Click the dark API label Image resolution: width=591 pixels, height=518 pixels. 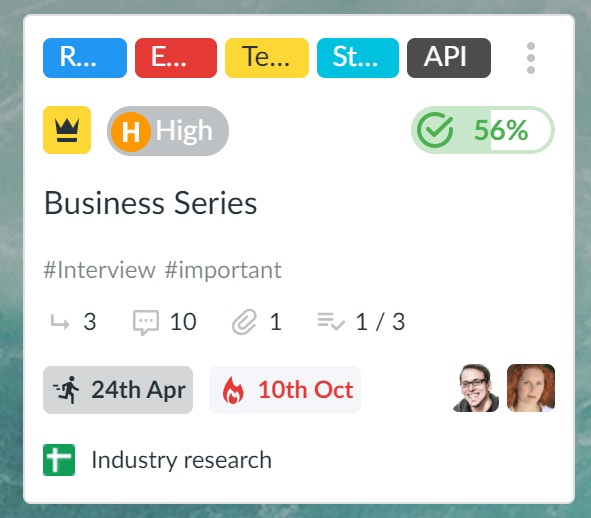(x=449, y=58)
